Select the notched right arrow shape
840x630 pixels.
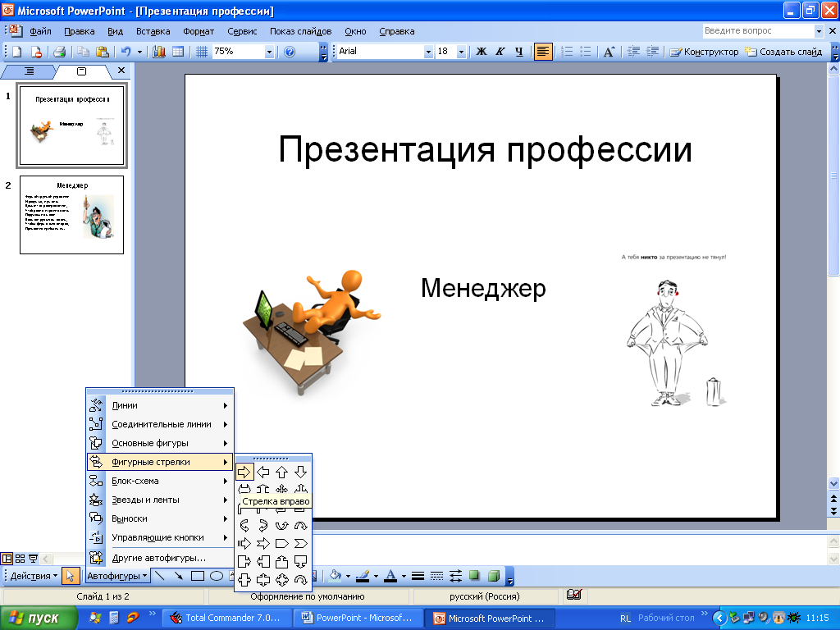(263, 544)
